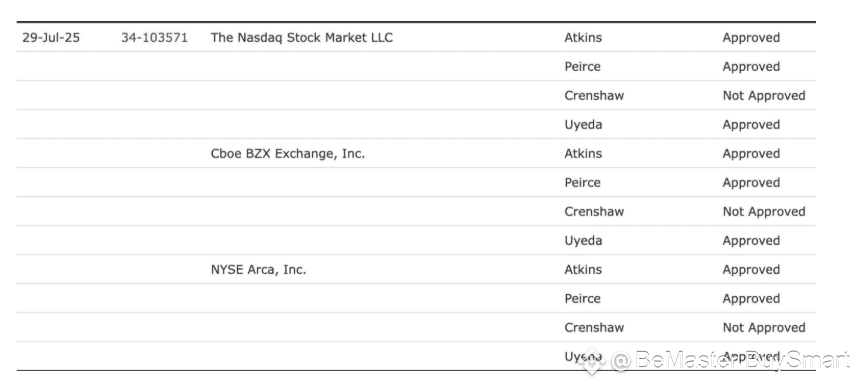
Task: Select Cboe BZX Exchange, Inc. entry
Action: pyautogui.click(x=287, y=154)
